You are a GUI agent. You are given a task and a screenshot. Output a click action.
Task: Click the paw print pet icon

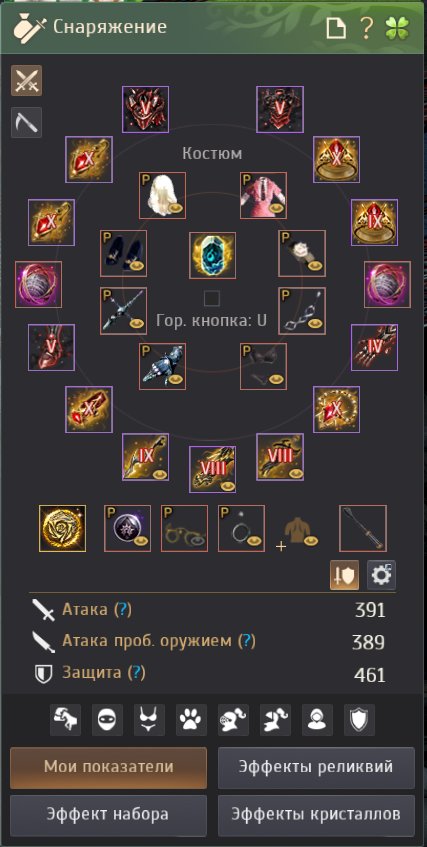point(191,720)
